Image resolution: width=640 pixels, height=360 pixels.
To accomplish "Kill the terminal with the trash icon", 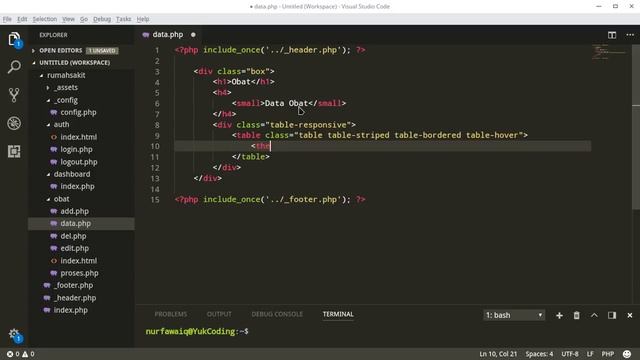I will click(576, 316).
